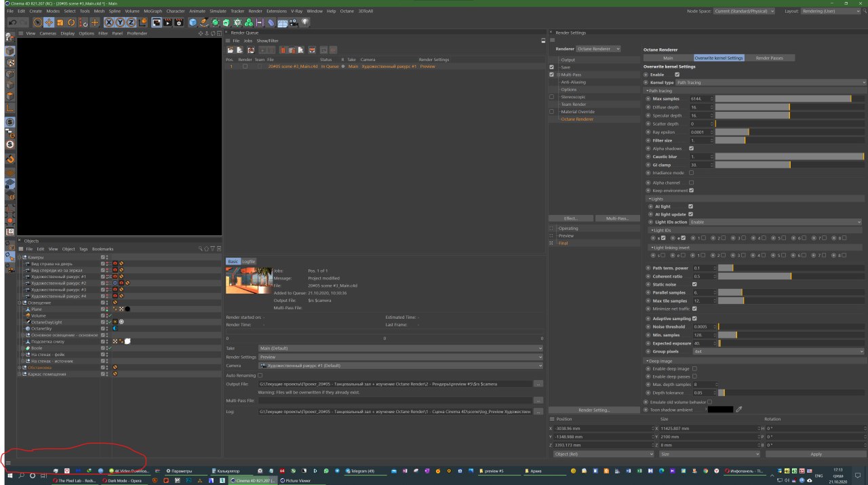Open Telegram from the Windows taskbar
This screenshot has height=485, width=868.
[x=364, y=470]
